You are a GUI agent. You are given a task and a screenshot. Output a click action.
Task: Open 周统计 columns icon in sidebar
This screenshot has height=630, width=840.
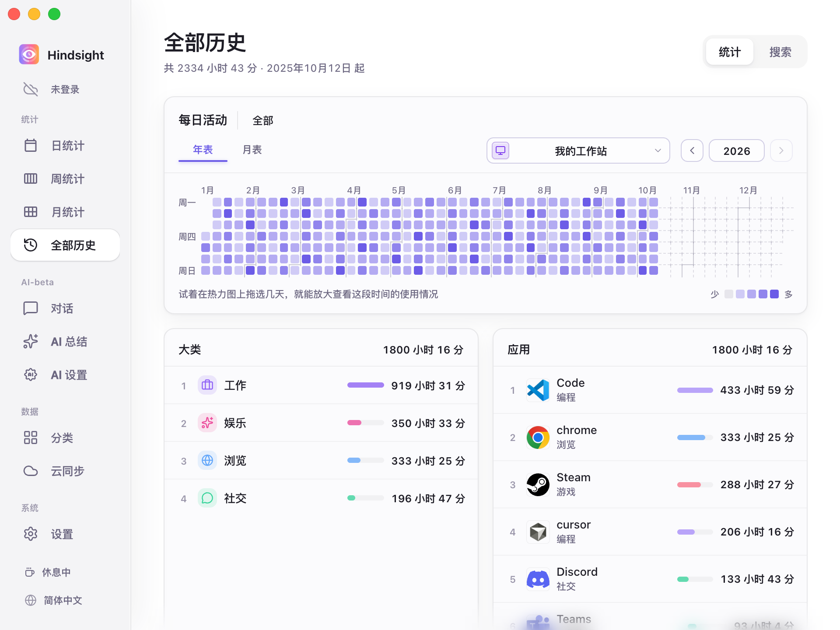(x=31, y=178)
